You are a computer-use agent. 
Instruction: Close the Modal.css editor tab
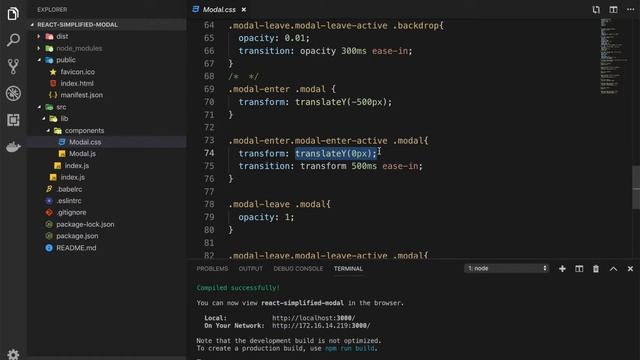[x=244, y=9]
